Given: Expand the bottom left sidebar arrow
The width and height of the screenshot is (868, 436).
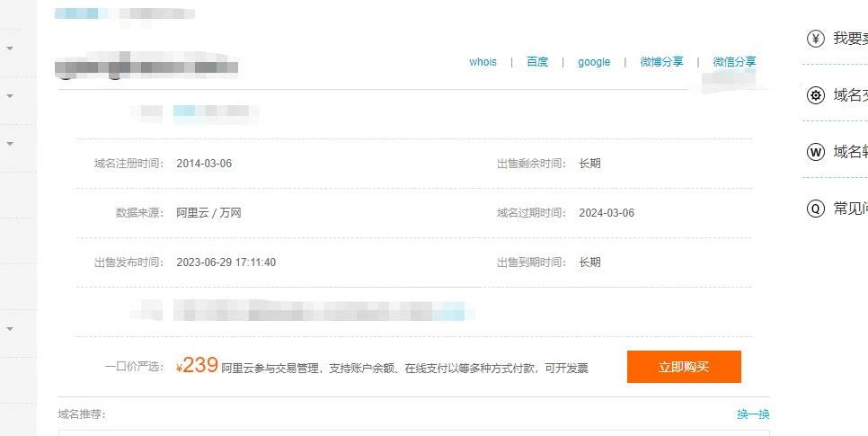Looking at the screenshot, I should click(9, 329).
